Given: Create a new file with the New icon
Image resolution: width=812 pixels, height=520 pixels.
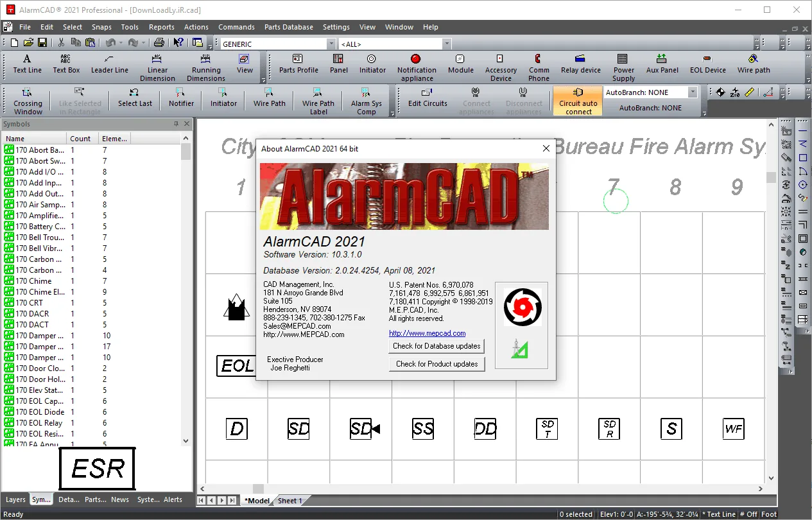Looking at the screenshot, I should 15,42.
